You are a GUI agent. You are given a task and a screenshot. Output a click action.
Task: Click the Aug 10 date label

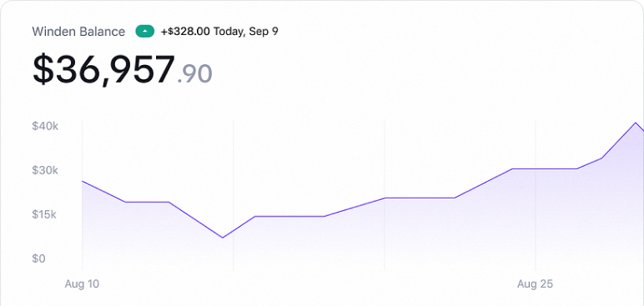82,283
